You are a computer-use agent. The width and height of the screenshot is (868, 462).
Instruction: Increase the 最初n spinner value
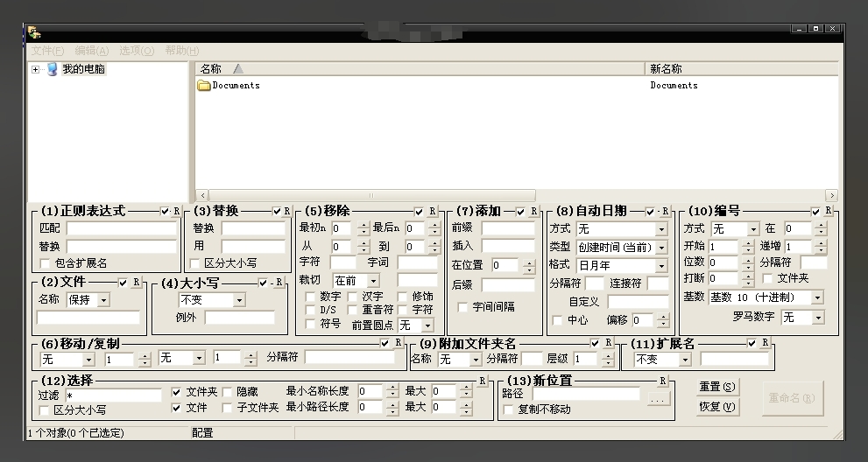click(363, 225)
